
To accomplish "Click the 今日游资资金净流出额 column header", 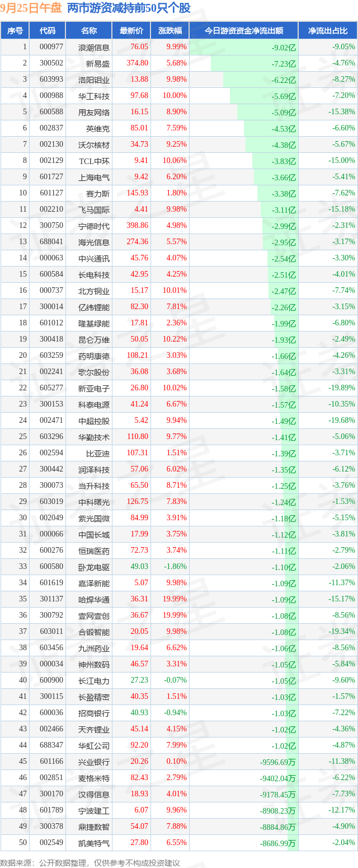I will 243,31.
